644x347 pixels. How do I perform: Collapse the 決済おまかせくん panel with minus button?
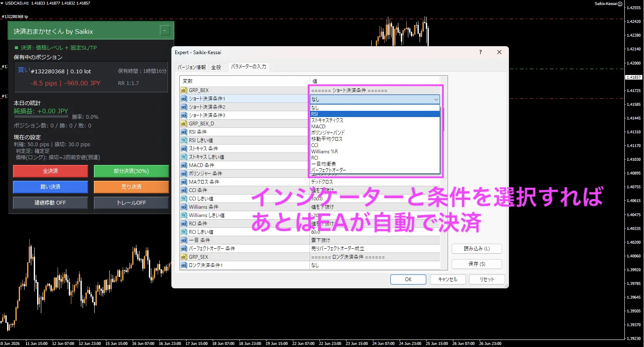(165, 31)
